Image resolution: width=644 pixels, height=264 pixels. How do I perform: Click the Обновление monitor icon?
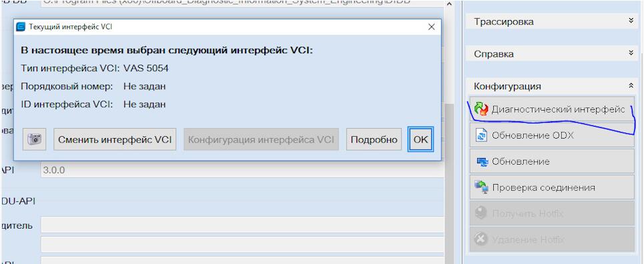click(481, 161)
